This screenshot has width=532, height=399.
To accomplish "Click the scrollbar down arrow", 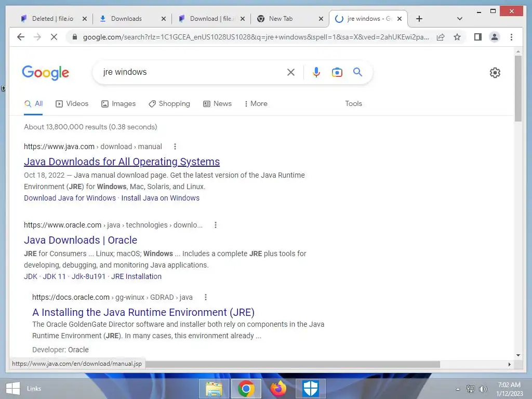I will (518, 355).
